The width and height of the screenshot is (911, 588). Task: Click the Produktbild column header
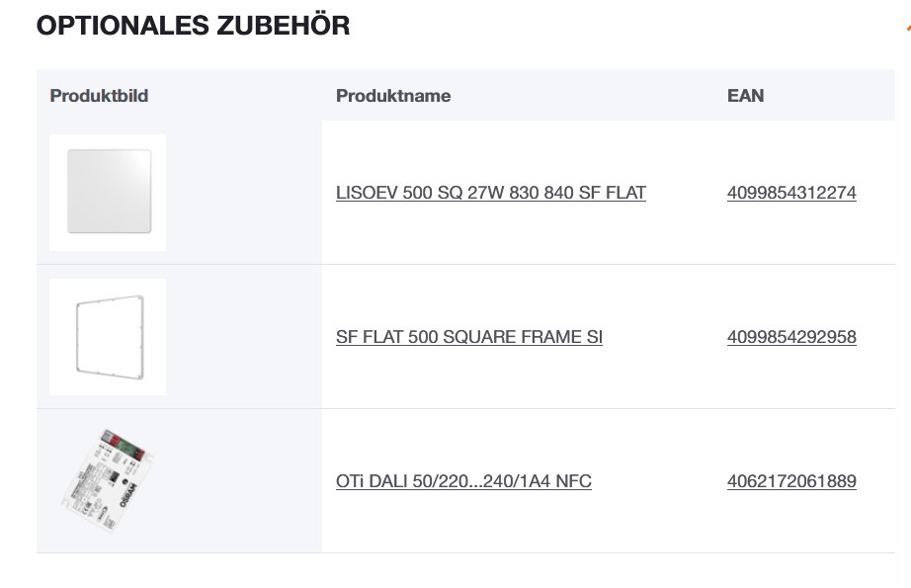(99, 96)
